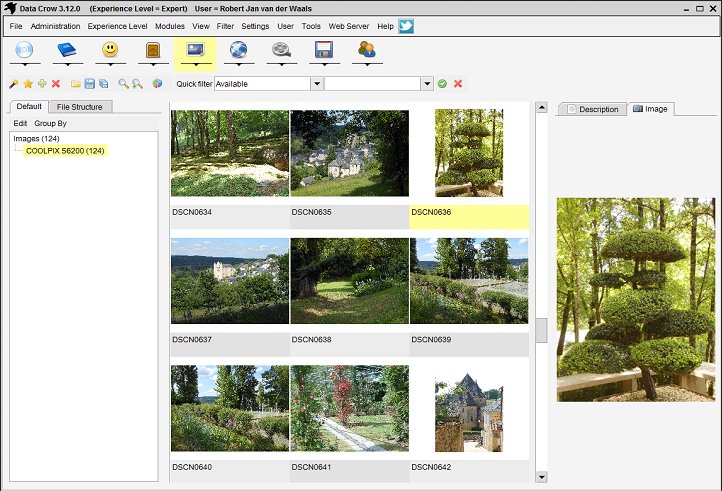Click the green plus add-item icon
This screenshot has height=491, width=722.
click(42, 83)
